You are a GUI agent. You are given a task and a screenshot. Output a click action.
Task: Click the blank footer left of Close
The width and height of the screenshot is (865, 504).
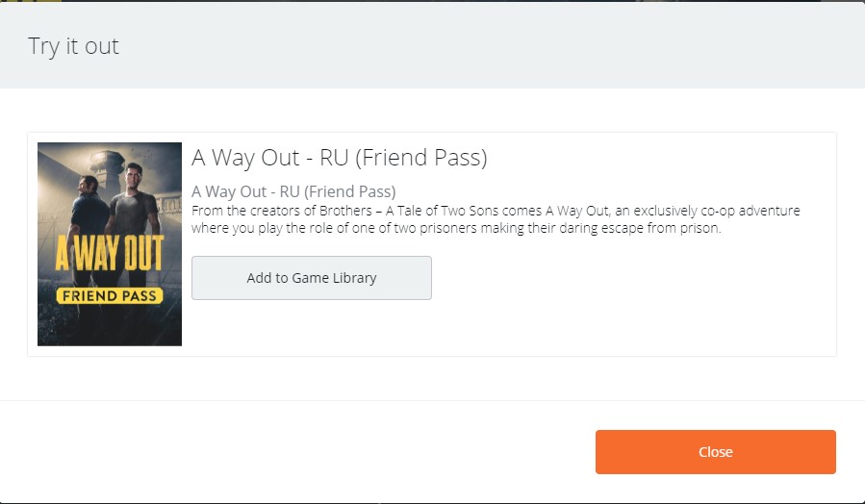289,452
